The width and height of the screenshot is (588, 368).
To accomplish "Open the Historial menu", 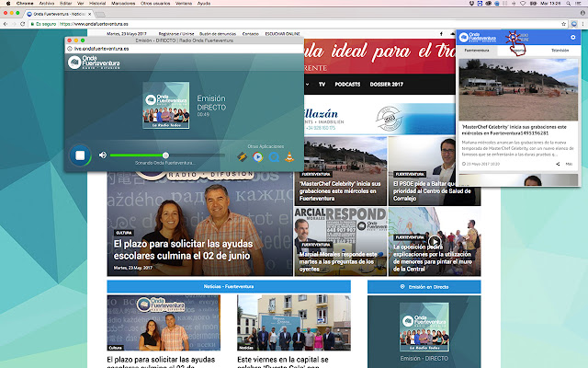I will click(97, 3).
